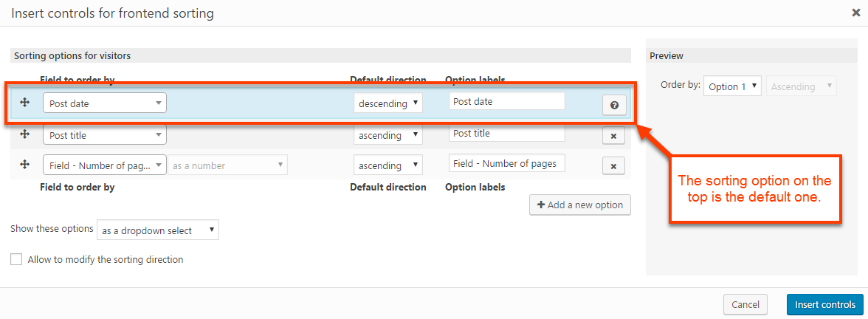Close the Insert controls dialog
The image size is (868, 319).
point(854,13)
